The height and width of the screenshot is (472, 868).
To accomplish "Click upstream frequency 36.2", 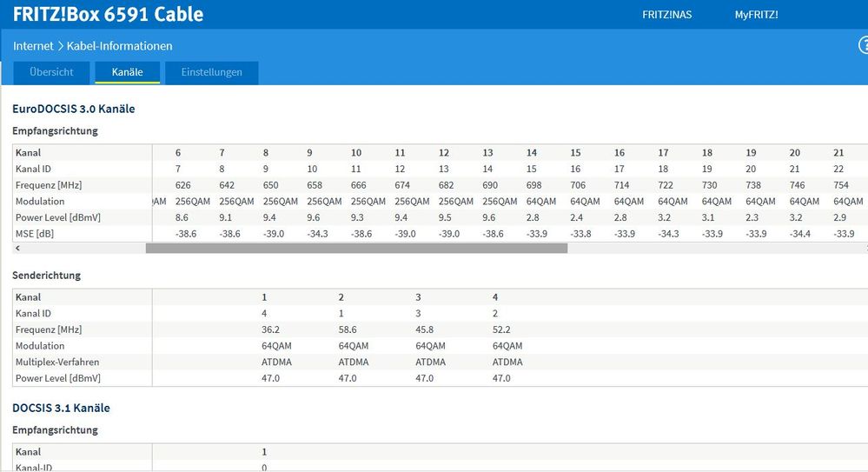I will point(270,329).
